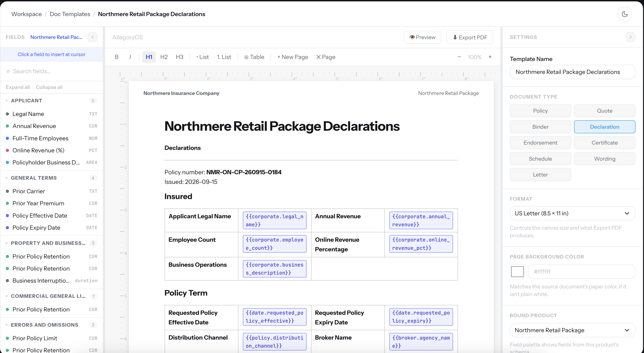The height and width of the screenshot is (353, 644).
Task: Insert a bullet List
Action: click(x=203, y=57)
